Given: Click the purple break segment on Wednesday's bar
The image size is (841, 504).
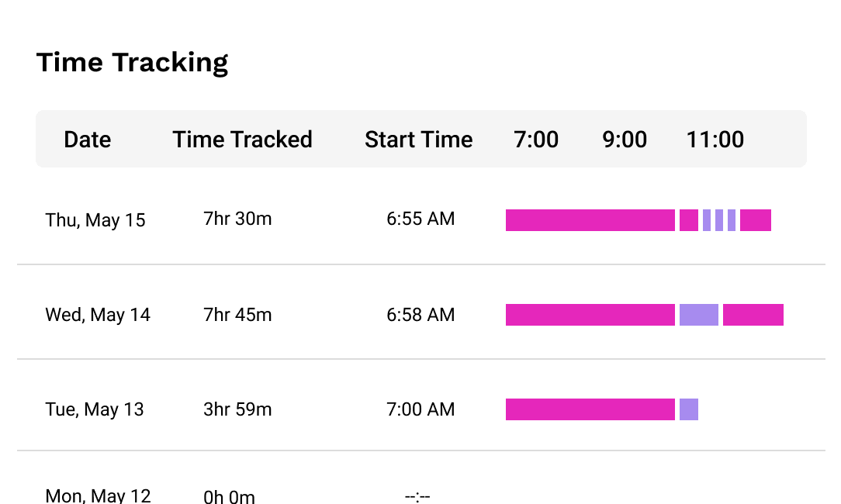Looking at the screenshot, I should 699,315.
